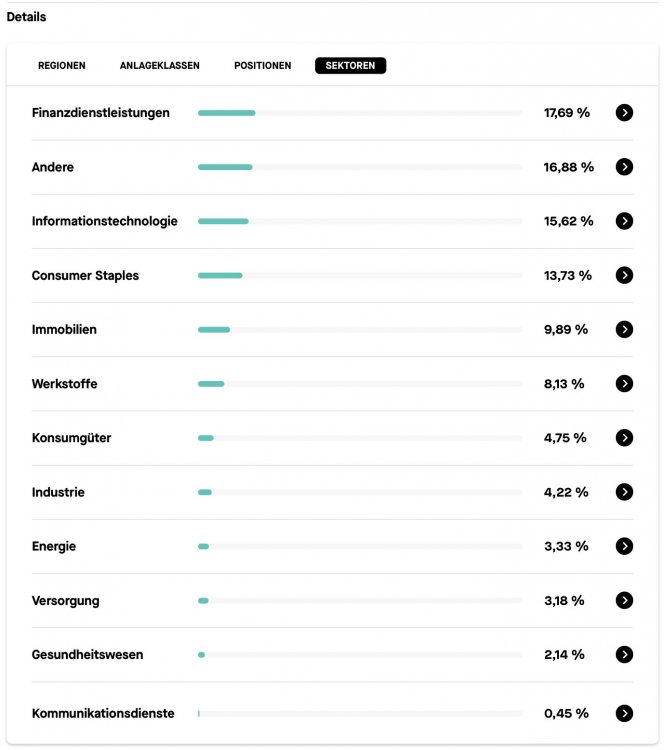Click arrow icon next to Finanzdienstleistungen
The width and height of the screenshot is (664, 750).
[624, 113]
